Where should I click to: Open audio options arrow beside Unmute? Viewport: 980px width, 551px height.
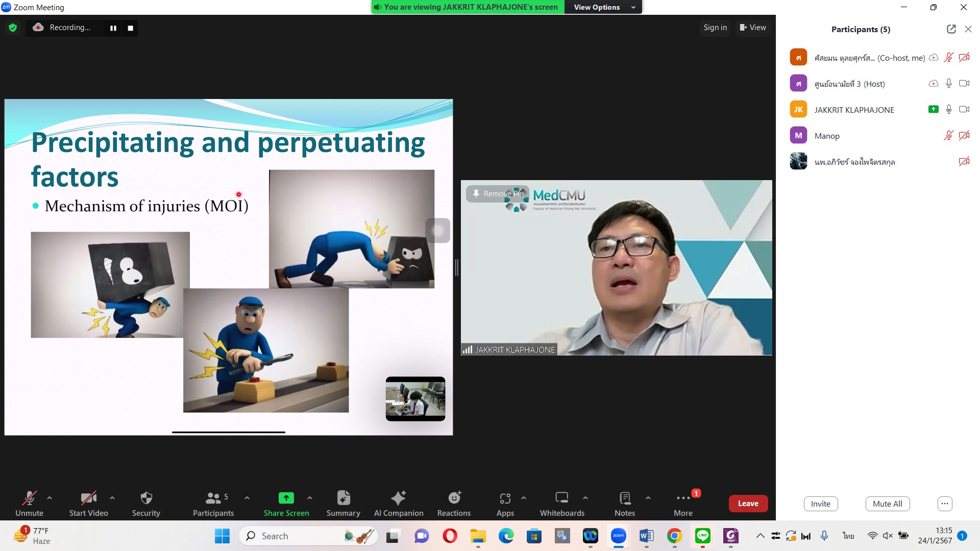click(50, 498)
